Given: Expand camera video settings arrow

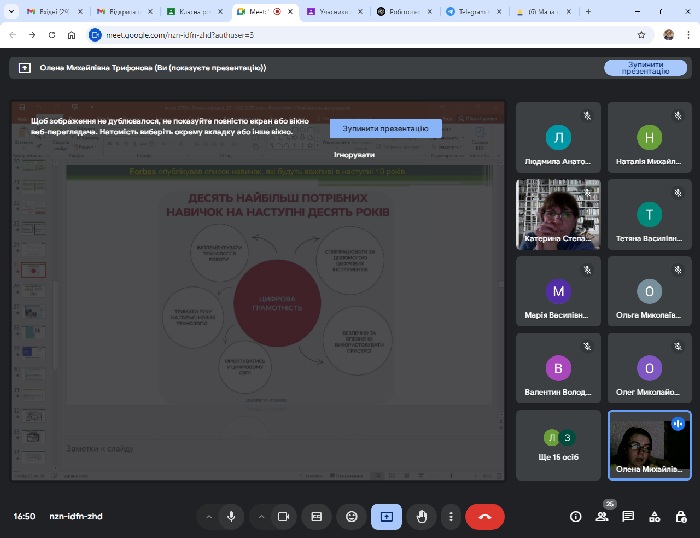Looking at the screenshot, I should 261,516.
